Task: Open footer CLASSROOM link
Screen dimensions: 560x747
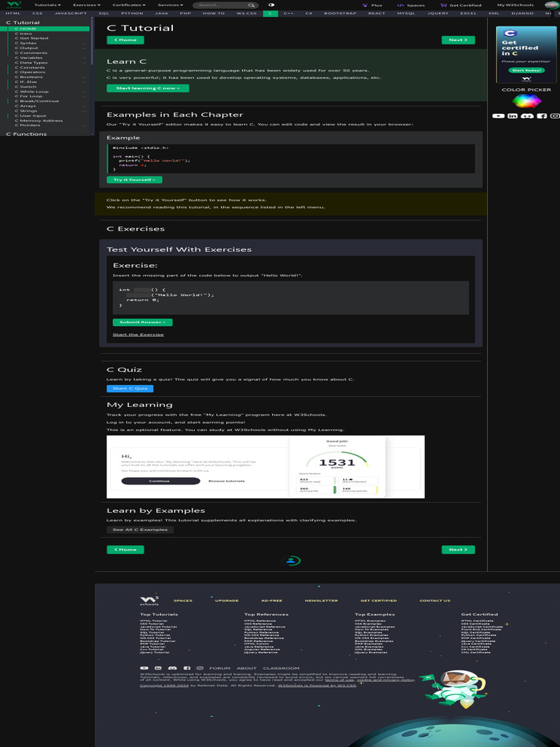Action: click(x=281, y=668)
